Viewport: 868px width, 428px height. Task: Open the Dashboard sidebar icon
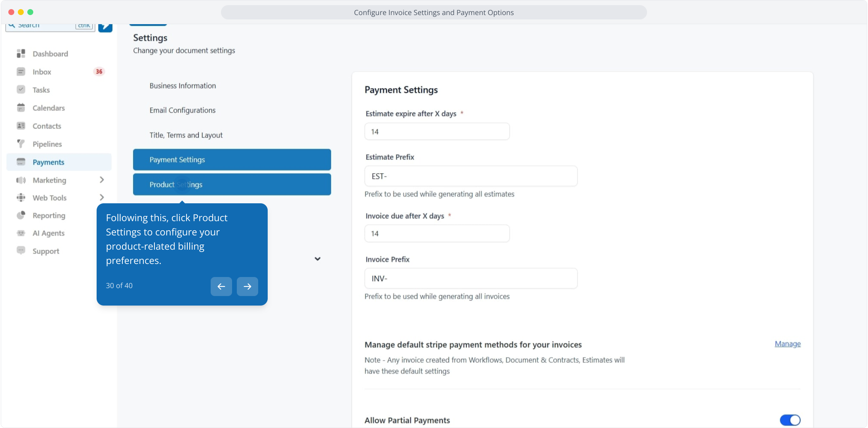pos(21,53)
